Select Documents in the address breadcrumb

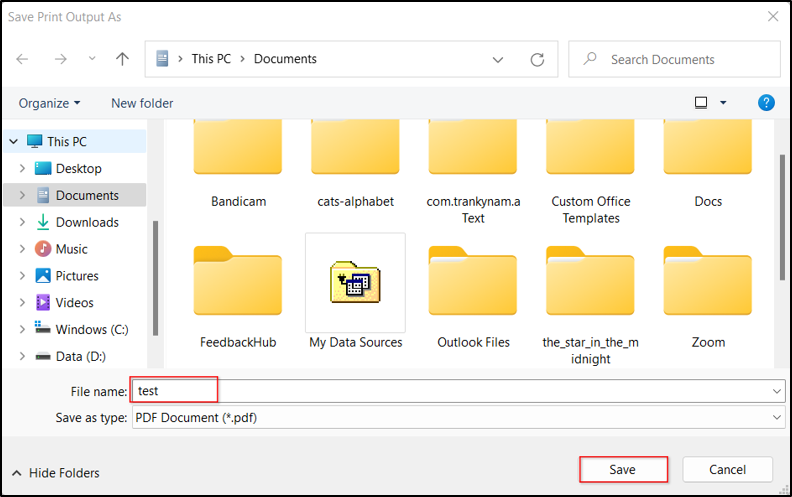point(285,59)
